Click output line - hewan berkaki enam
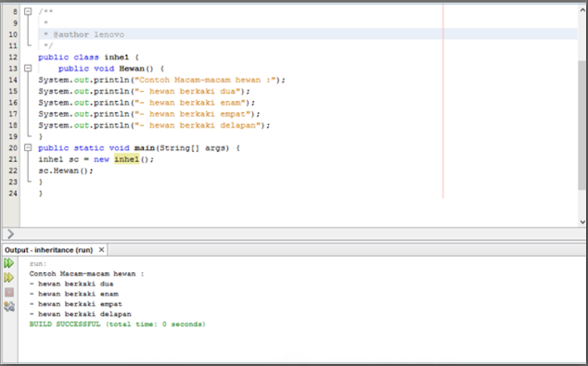This screenshot has width=588, height=366. pos(74,294)
